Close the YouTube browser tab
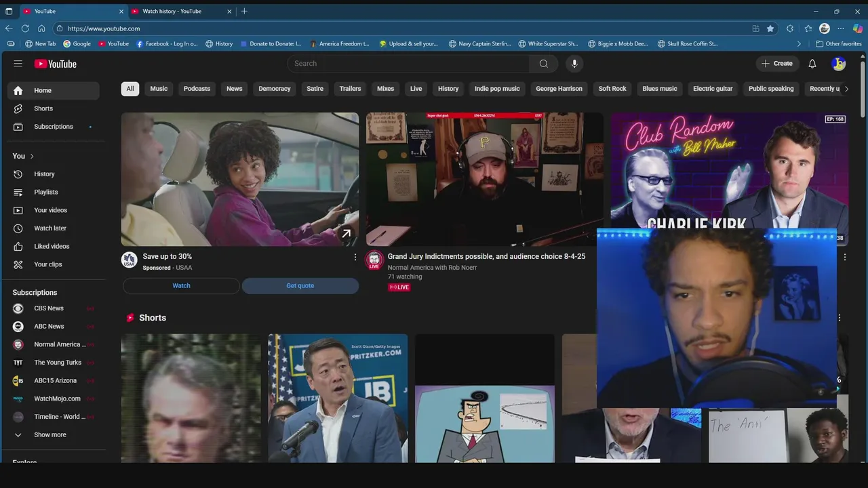 tap(121, 12)
